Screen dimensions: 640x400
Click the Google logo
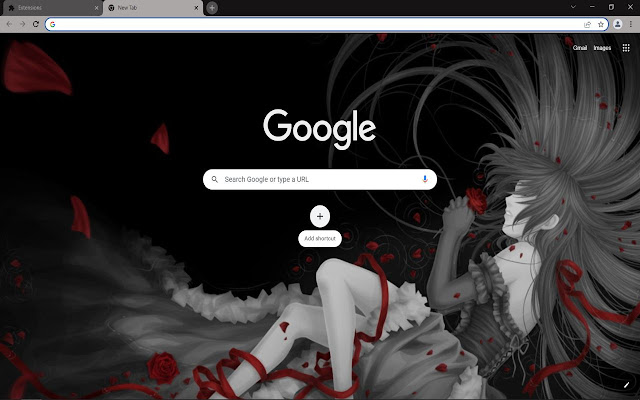(320, 128)
